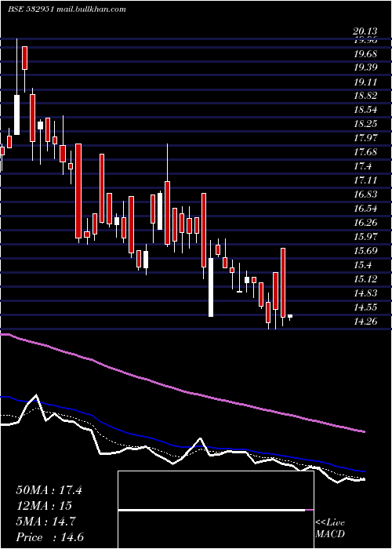Click the 12MA : 15 readout
The height and width of the screenshot is (549, 392).
(44, 506)
